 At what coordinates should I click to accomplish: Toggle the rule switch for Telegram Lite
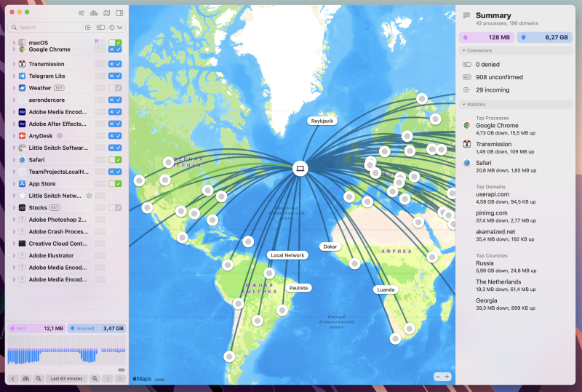point(115,76)
